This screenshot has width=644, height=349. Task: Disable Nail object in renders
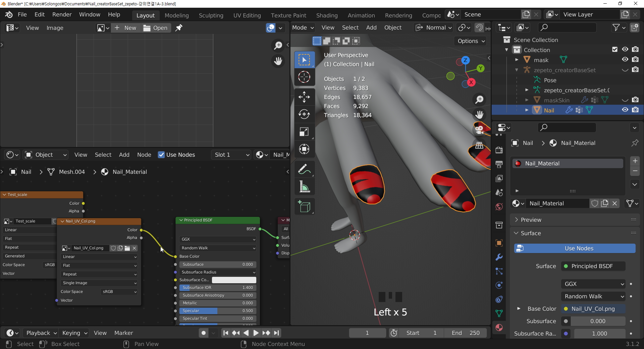click(635, 110)
